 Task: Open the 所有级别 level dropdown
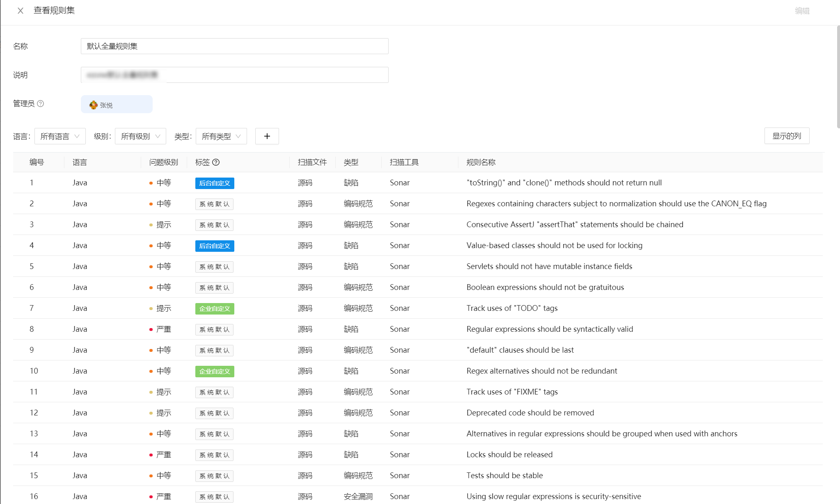click(x=140, y=136)
